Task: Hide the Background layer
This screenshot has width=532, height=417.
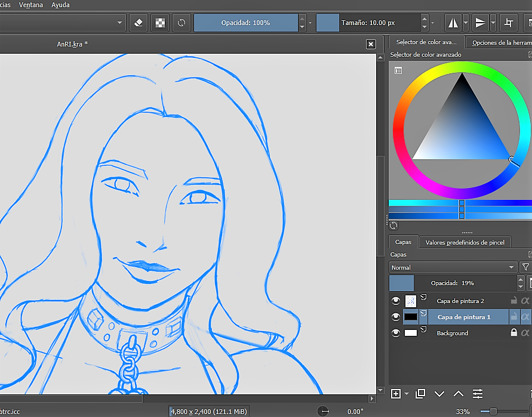Action: pyautogui.click(x=396, y=333)
